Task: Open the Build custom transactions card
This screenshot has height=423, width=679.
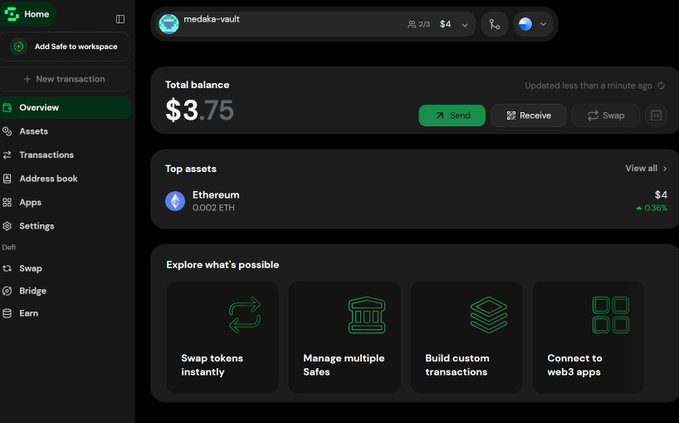Action: pyautogui.click(x=466, y=337)
